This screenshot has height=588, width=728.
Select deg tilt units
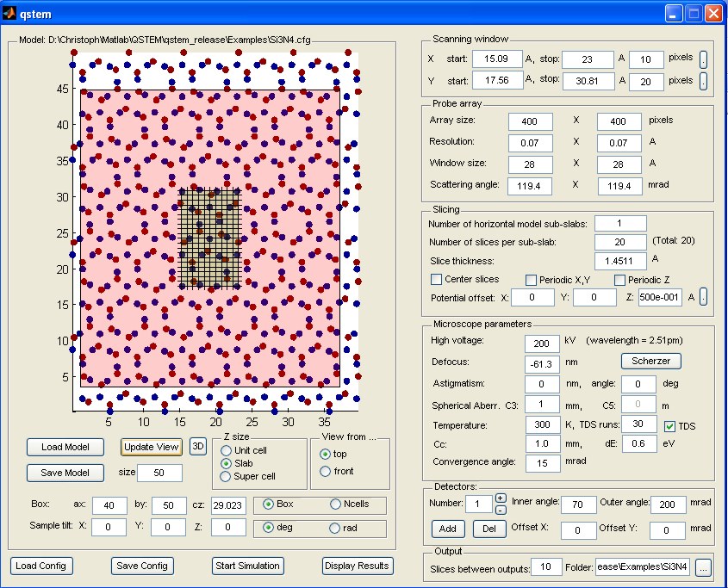coord(268,528)
